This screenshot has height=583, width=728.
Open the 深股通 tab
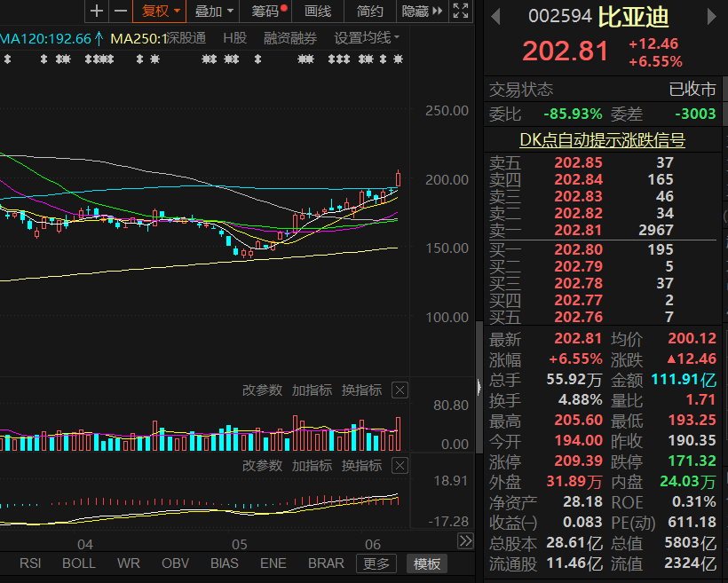[186, 38]
